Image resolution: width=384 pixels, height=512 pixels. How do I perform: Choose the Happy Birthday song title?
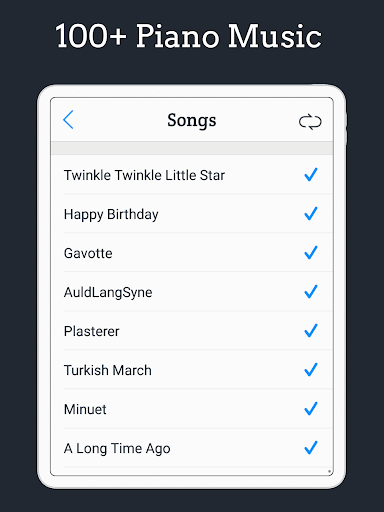111,214
